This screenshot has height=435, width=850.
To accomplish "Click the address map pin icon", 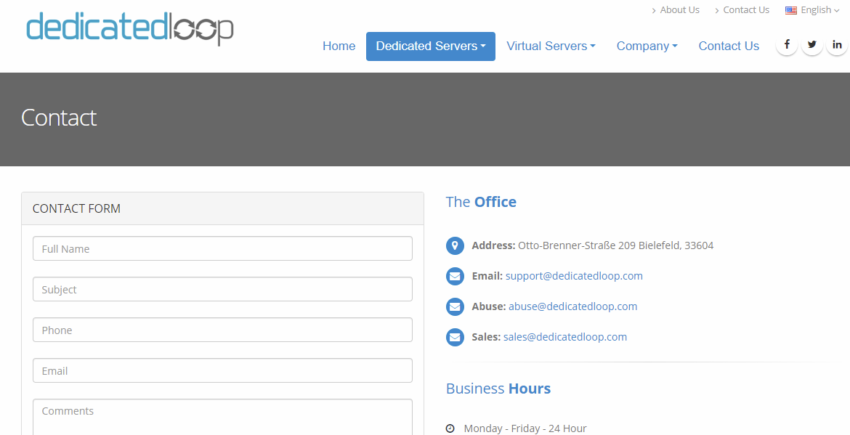I will click(455, 245).
